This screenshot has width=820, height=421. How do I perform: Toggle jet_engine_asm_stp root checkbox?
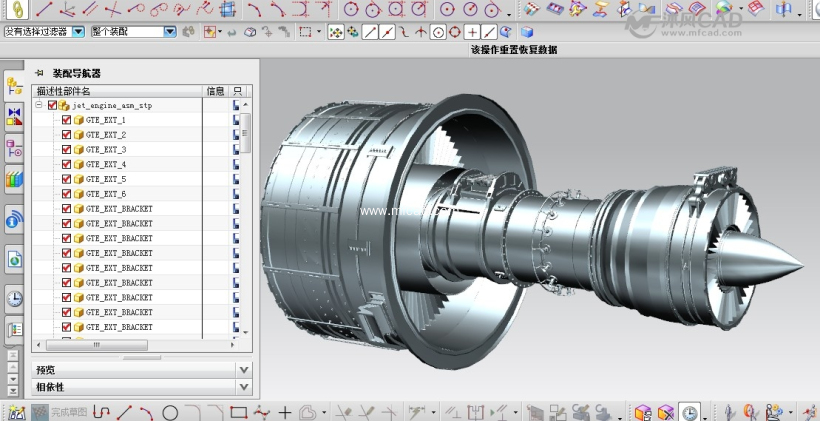pos(53,105)
